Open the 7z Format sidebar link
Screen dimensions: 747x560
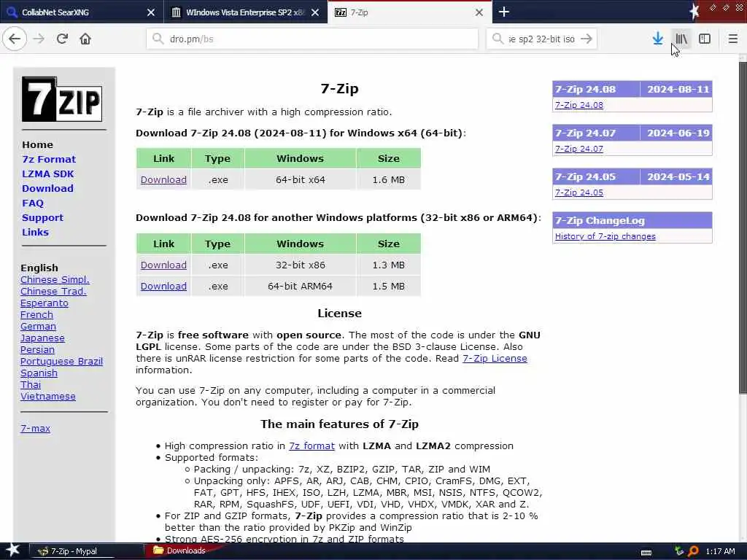(49, 159)
